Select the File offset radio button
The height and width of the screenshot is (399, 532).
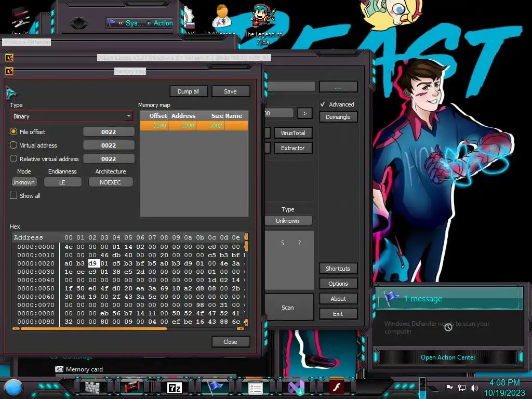(13, 131)
